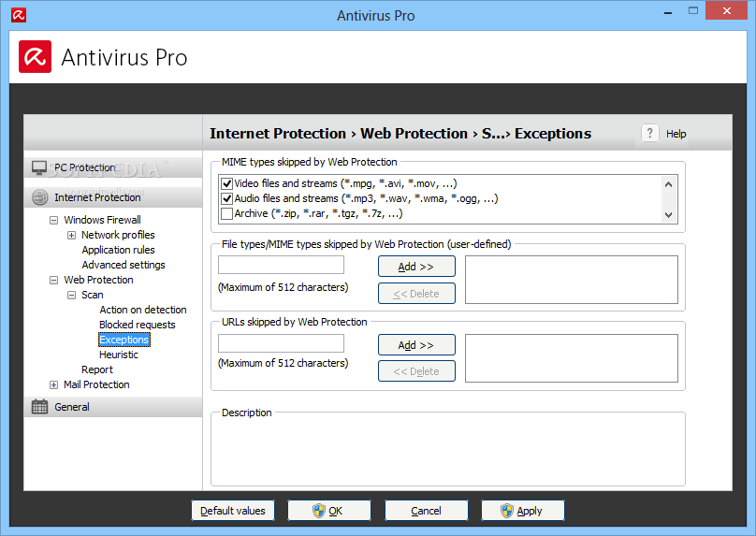Select Action on detection tree item
Screen dimensions: 756x536
point(143,310)
